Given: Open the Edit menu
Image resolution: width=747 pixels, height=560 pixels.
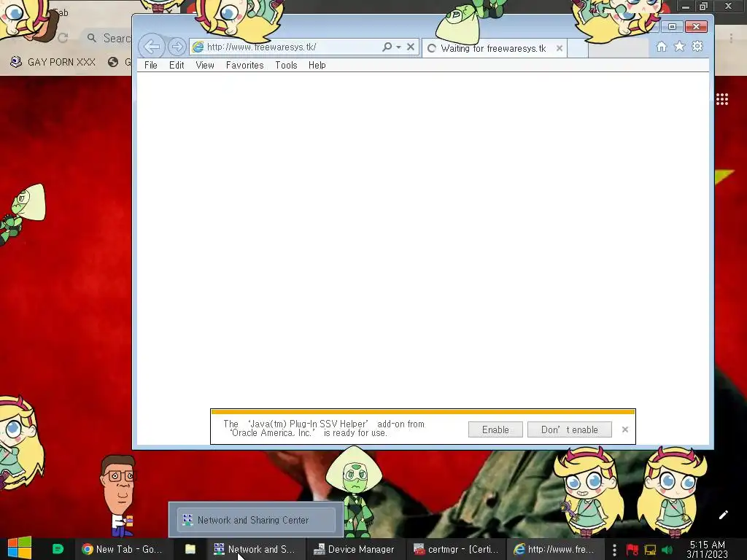Looking at the screenshot, I should (x=177, y=65).
